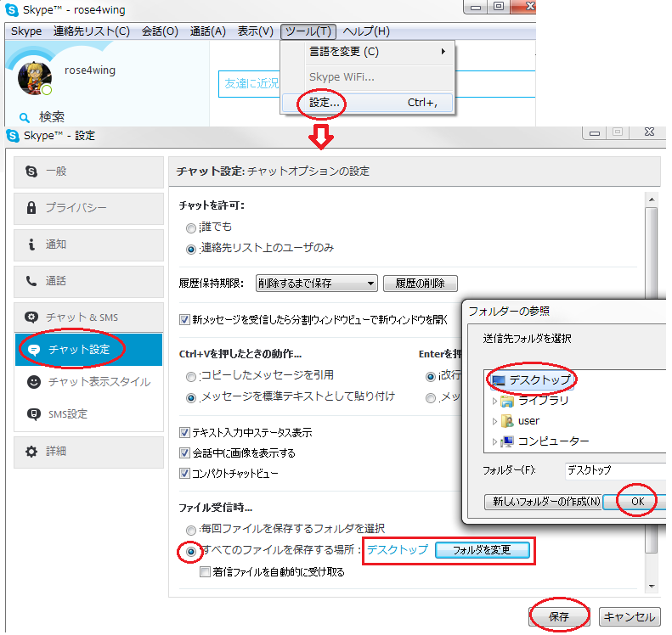
Task: Click the Skype icon beside 一般
Action: 31,171
